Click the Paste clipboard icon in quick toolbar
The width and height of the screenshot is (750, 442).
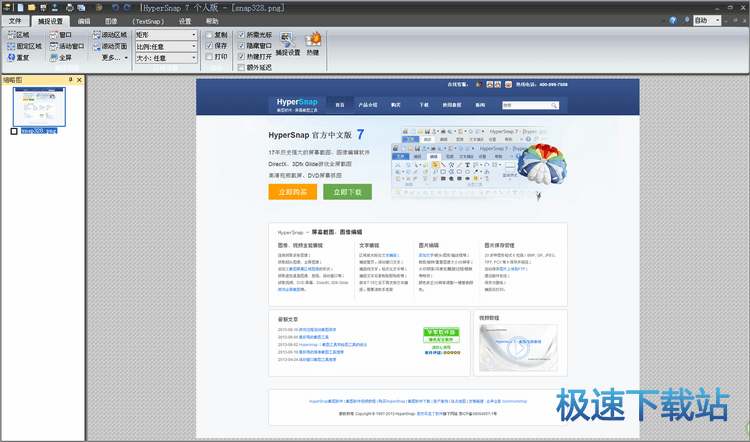[99, 7]
